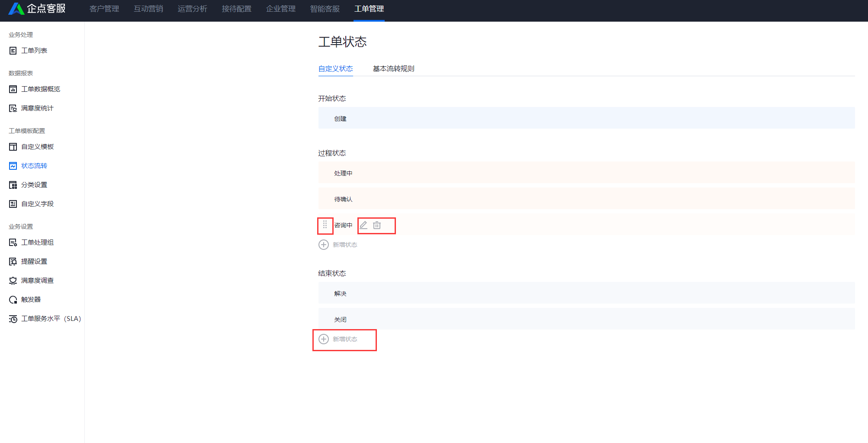
Task: Click the 自定义模板 layout icon
Action: pyautogui.click(x=13, y=147)
